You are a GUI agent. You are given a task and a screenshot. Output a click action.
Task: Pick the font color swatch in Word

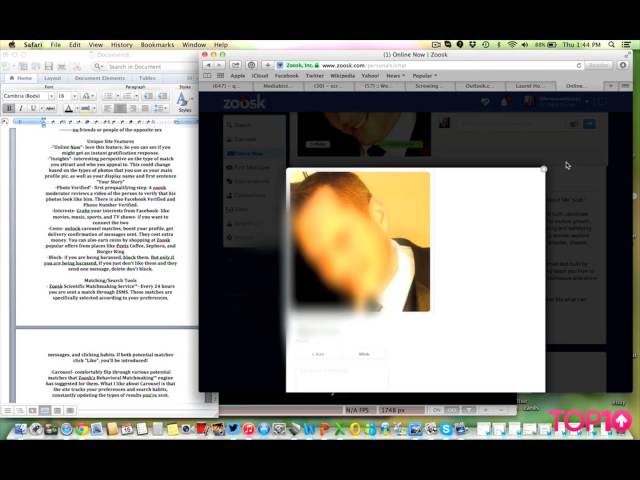pyautogui.click(x=69, y=108)
